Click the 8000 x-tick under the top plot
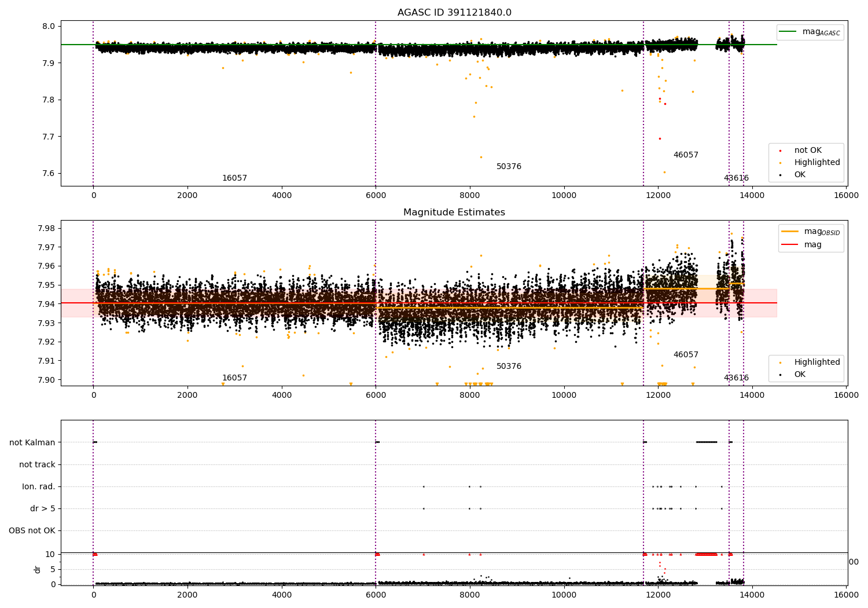The height and width of the screenshot is (608, 868). (470, 196)
